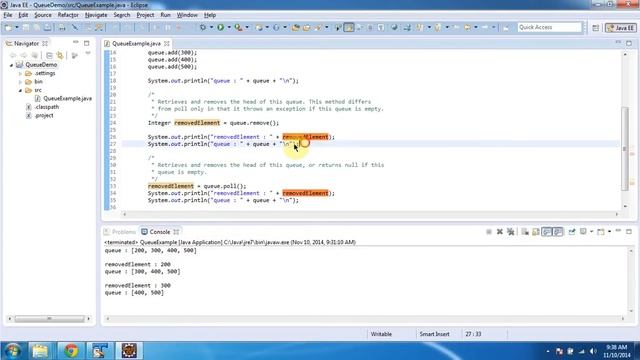Click the Writable status bar entry

click(381, 334)
